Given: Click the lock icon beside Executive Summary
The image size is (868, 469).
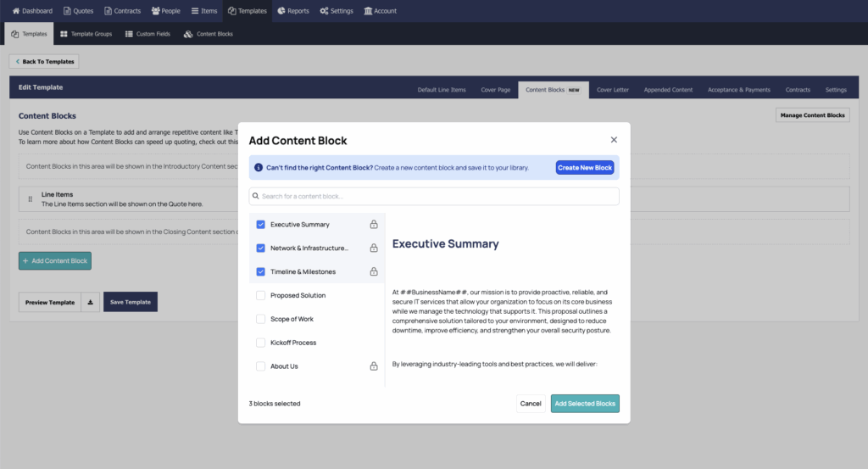Looking at the screenshot, I should [374, 225].
